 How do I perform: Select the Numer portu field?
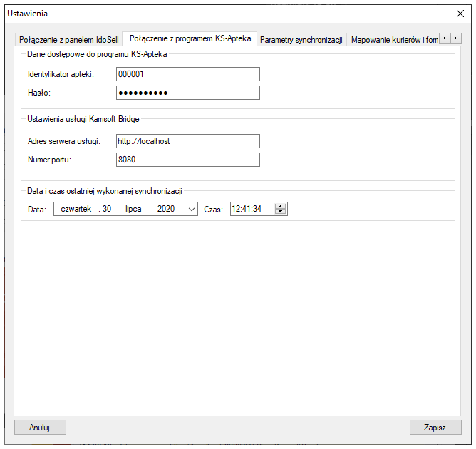point(187,160)
